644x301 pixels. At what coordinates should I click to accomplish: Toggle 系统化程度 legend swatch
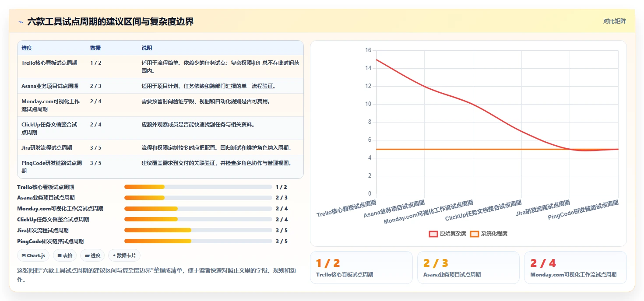475,234
